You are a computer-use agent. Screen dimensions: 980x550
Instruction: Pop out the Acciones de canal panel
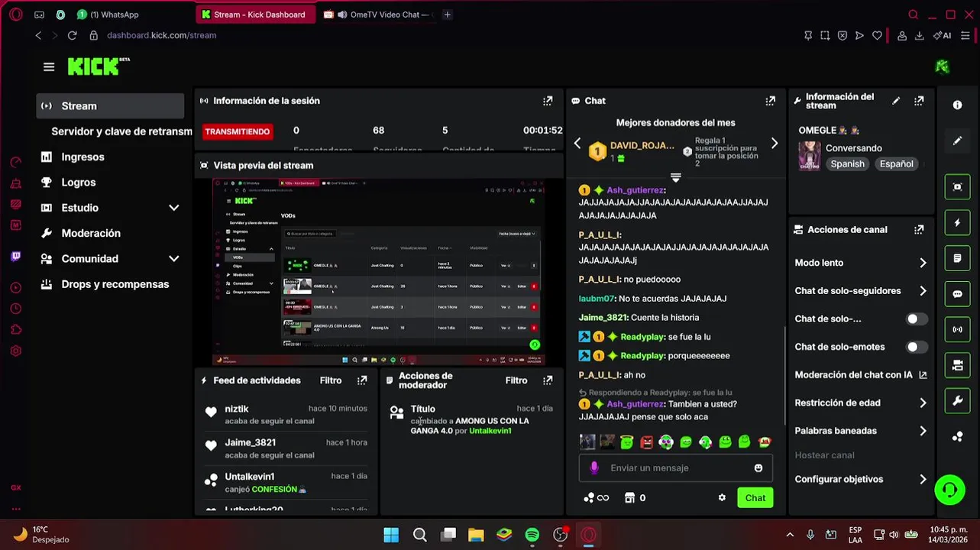[x=919, y=229]
